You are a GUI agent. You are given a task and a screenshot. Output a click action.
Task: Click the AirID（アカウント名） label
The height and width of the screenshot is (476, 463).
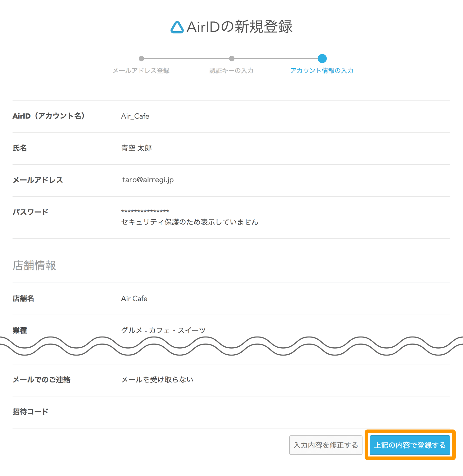point(49,116)
